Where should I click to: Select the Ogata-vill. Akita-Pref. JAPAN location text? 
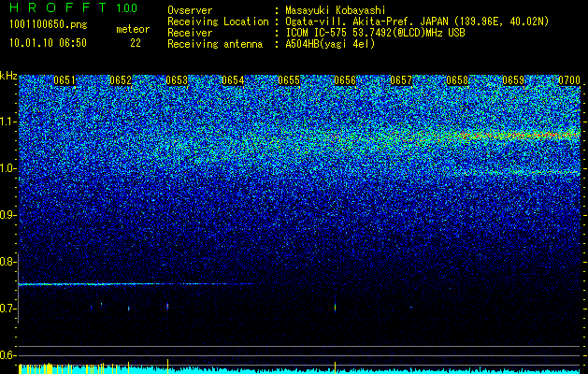[416, 22]
